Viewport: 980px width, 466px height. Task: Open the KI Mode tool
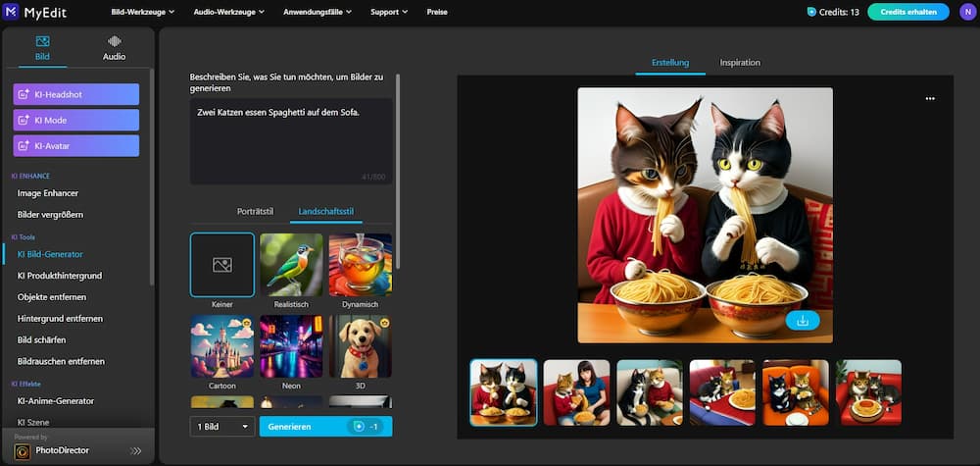(76, 120)
